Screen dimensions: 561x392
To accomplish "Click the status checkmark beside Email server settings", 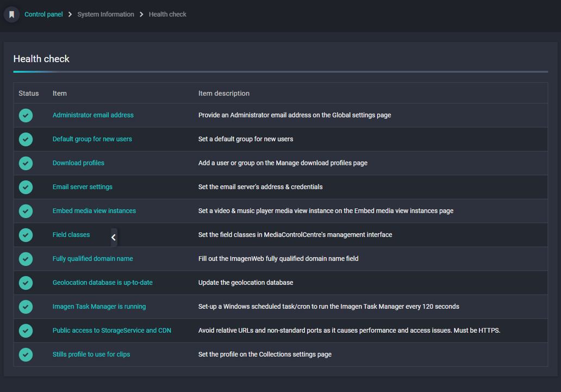I will [26, 187].
